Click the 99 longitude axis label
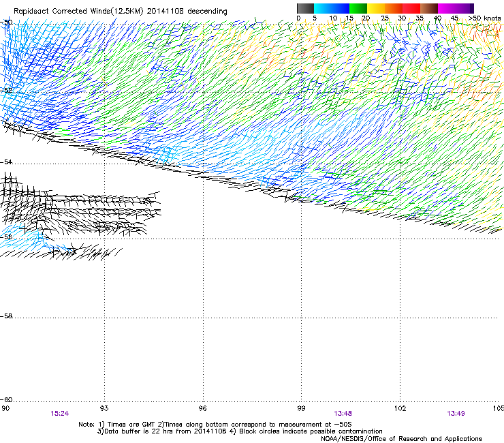This screenshot has width=504, height=443. pos(301,408)
